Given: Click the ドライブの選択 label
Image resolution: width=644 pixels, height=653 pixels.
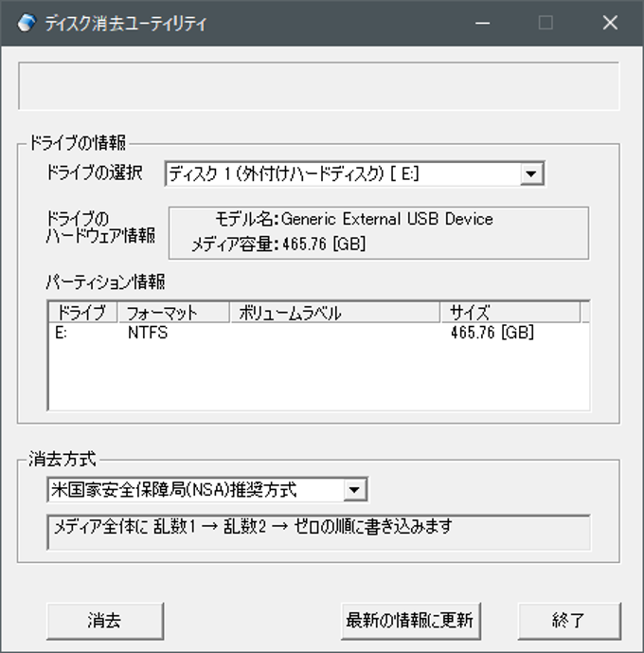Looking at the screenshot, I should (95, 172).
